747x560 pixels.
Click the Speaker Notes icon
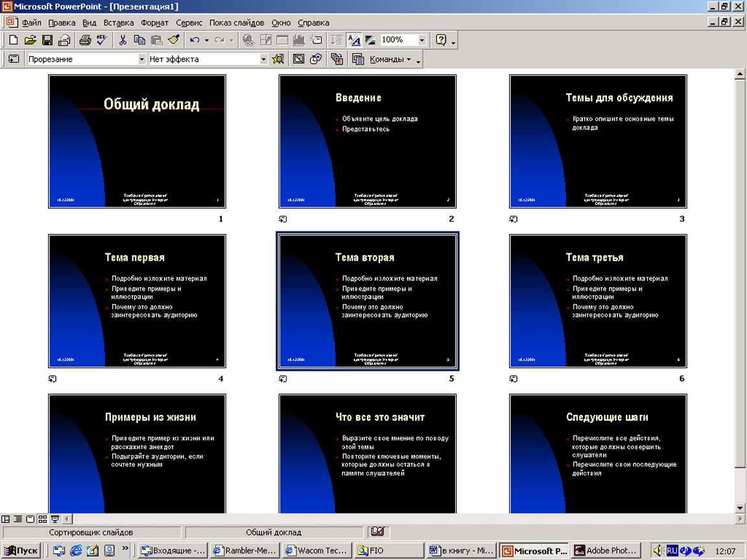(x=358, y=59)
